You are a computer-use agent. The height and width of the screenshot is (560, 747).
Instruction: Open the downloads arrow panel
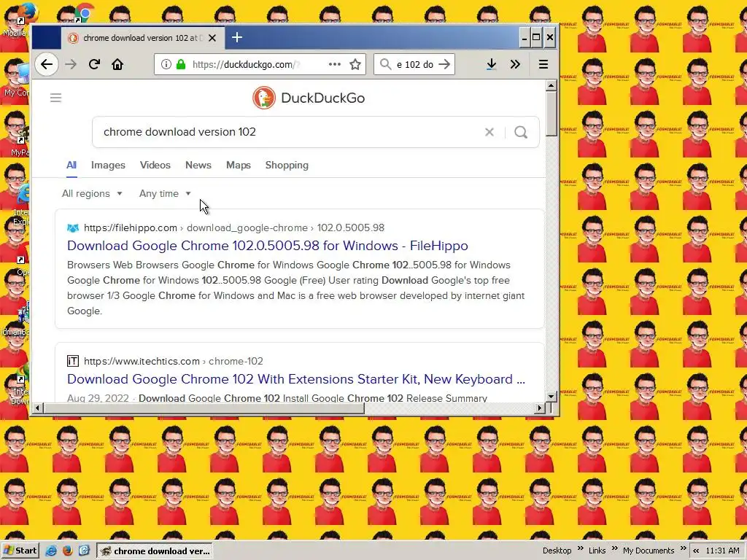pyautogui.click(x=491, y=64)
